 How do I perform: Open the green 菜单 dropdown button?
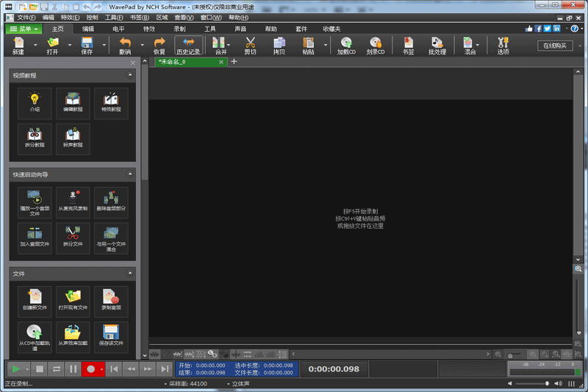click(x=22, y=29)
